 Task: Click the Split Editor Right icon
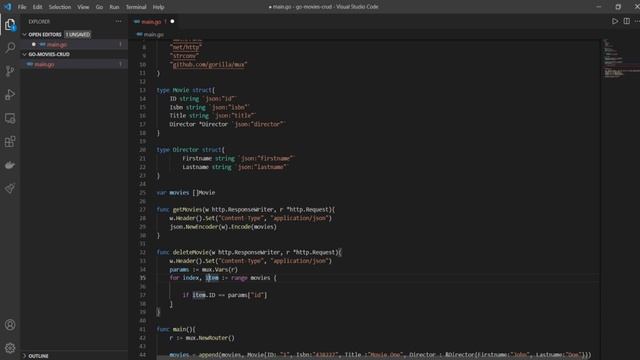627,21
